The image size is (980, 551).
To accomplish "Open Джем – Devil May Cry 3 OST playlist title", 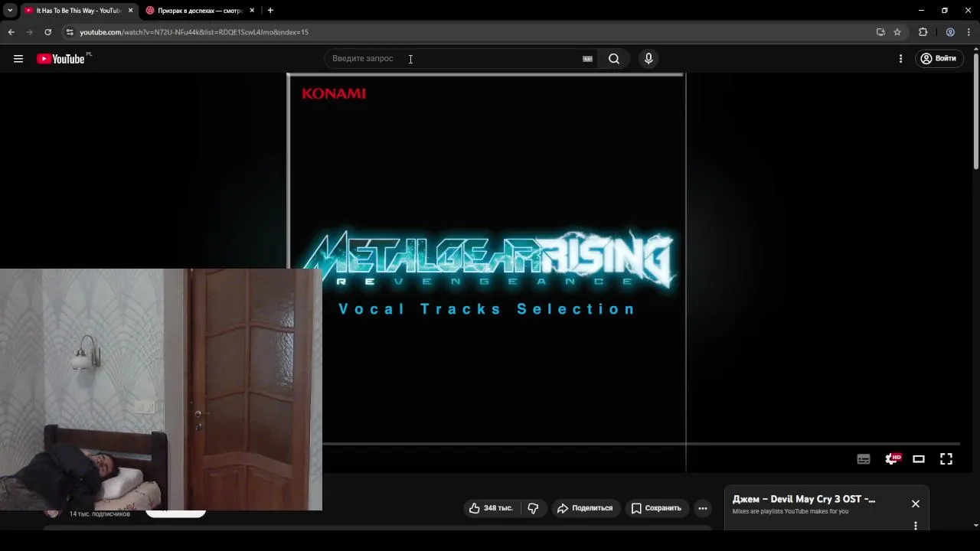I will tap(804, 499).
